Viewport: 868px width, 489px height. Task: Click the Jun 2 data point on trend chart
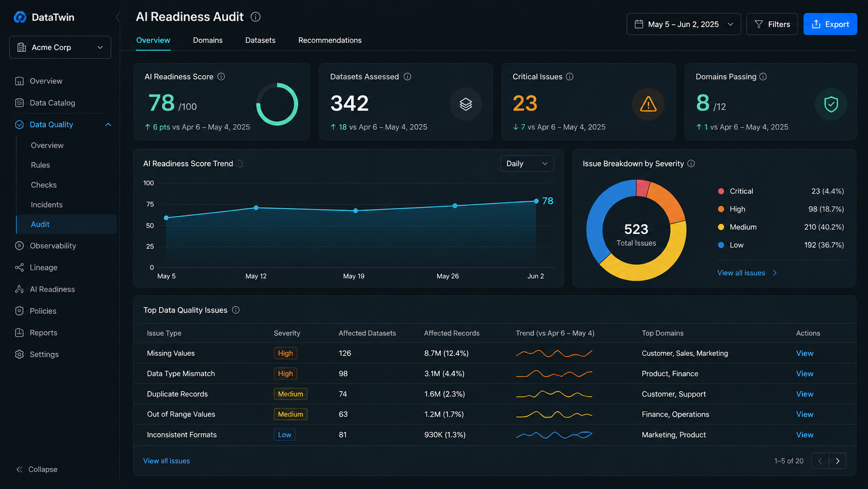[x=536, y=201]
